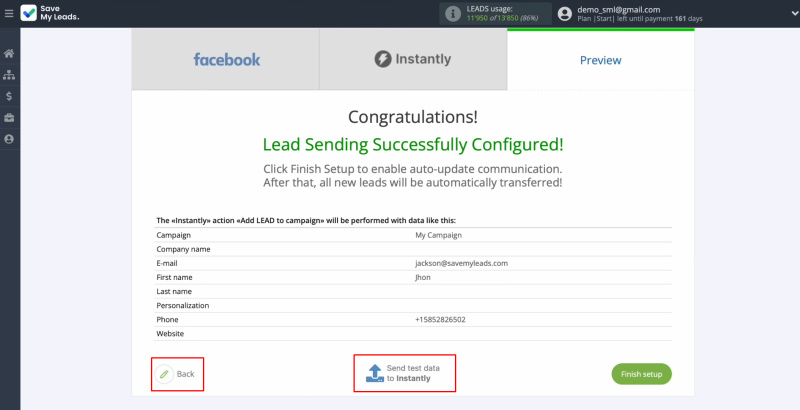Click the Last name row label

174,291
